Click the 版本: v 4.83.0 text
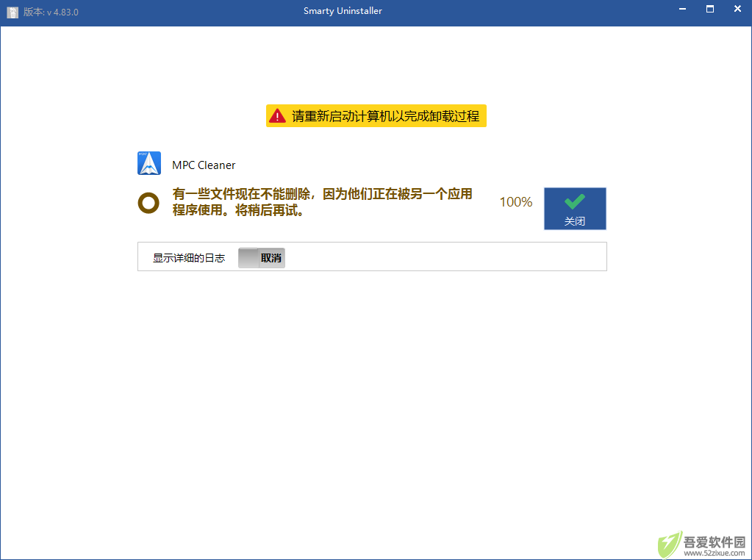 51,12
